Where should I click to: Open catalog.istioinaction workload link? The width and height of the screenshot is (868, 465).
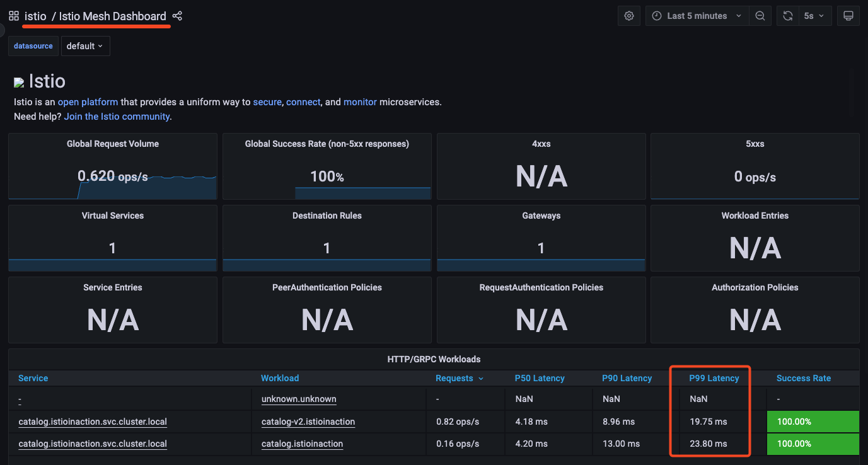tap(303, 444)
